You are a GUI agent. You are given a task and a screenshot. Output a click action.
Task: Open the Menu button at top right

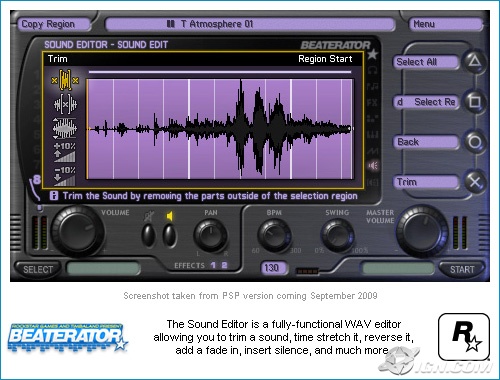pos(445,24)
